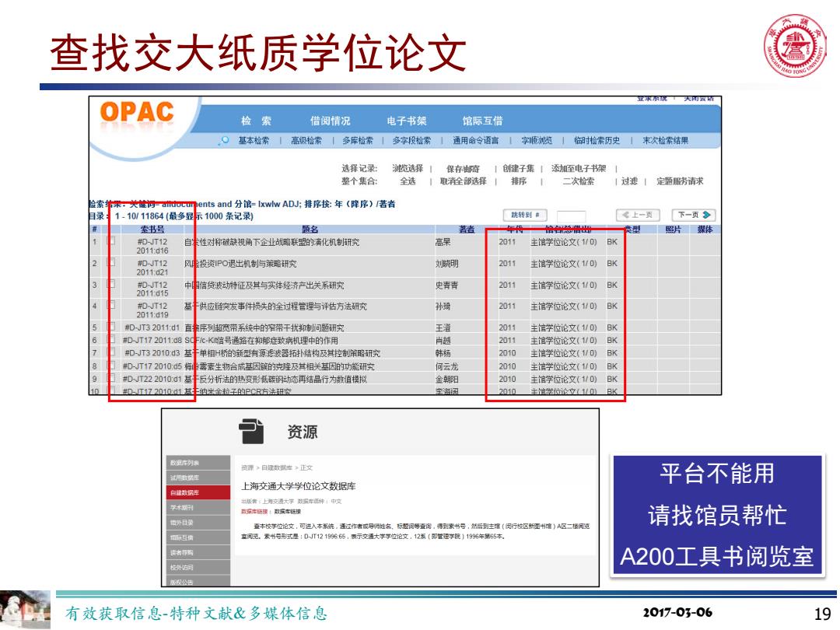
Task: Switch to 基本检索 search mode
Action: (254, 140)
